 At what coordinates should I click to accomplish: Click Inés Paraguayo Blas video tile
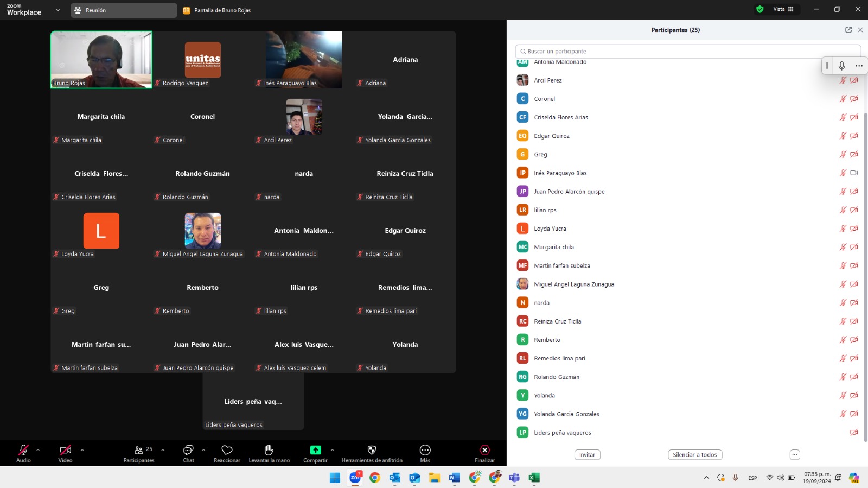(x=304, y=60)
